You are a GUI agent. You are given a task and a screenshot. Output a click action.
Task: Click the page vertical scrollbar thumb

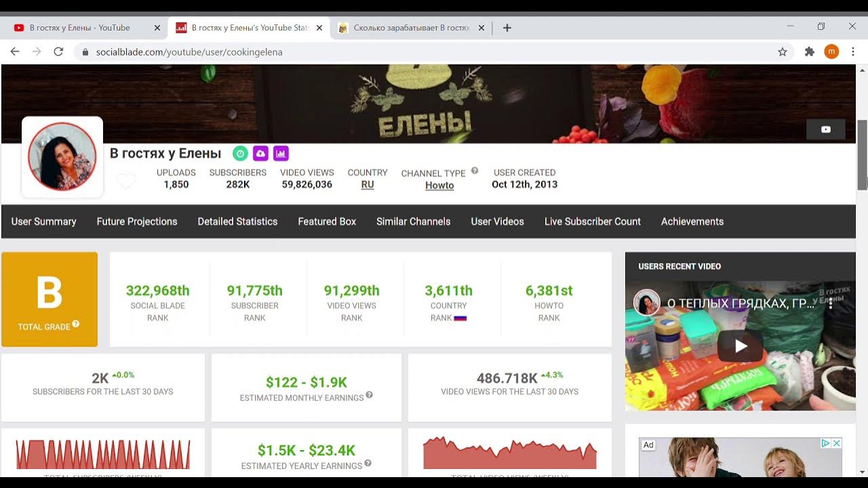tap(862, 155)
